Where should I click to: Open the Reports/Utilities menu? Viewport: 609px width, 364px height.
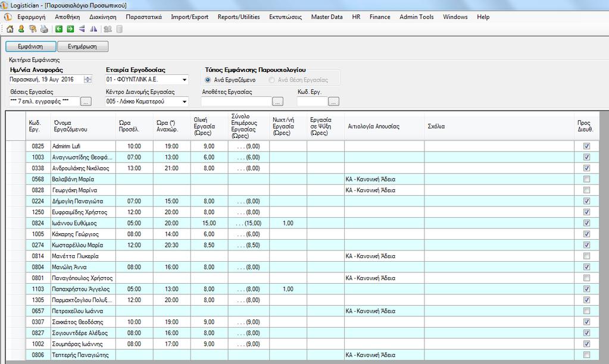239,17
